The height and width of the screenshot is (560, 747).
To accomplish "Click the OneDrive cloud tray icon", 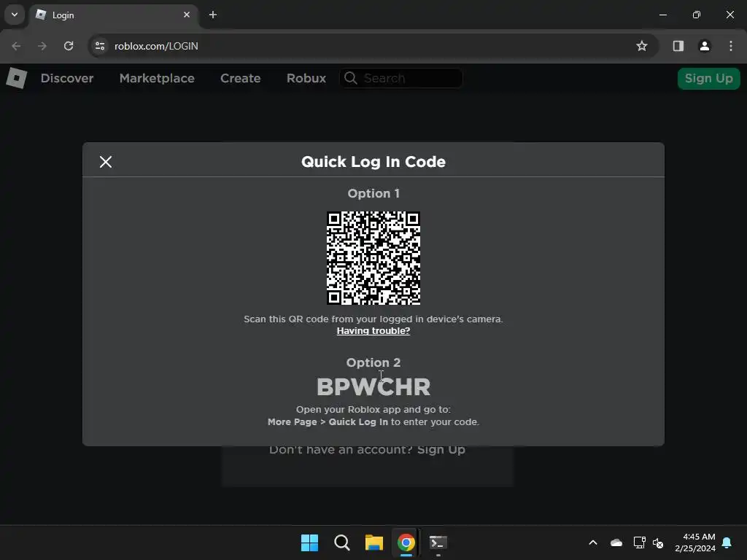I will [616, 542].
